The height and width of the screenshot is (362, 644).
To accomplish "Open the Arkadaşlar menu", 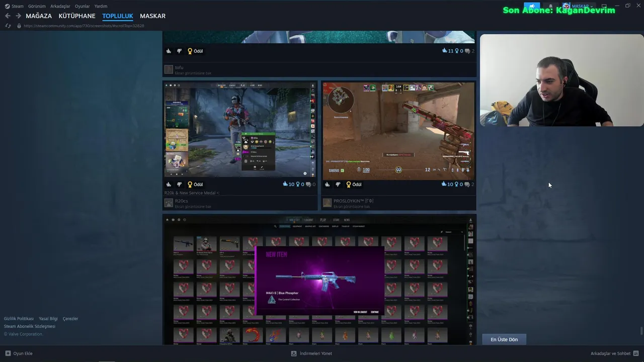I will (x=60, y=6).
